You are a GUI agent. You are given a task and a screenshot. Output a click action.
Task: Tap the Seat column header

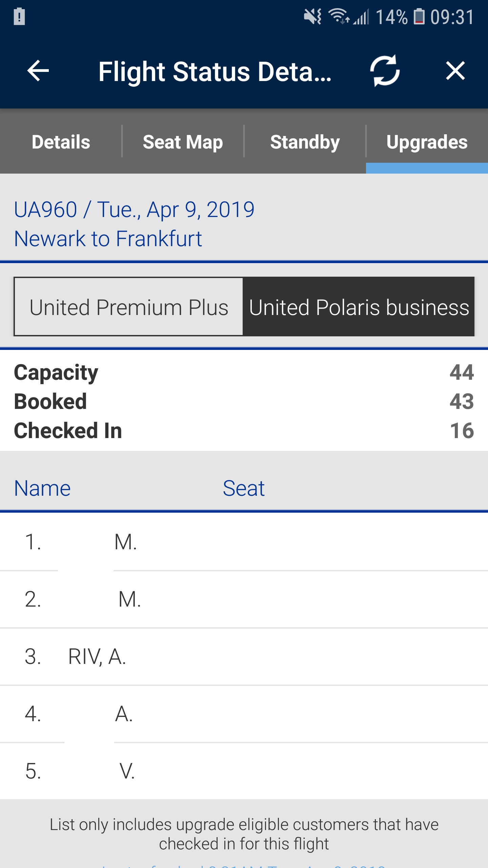tap(243, 488)
